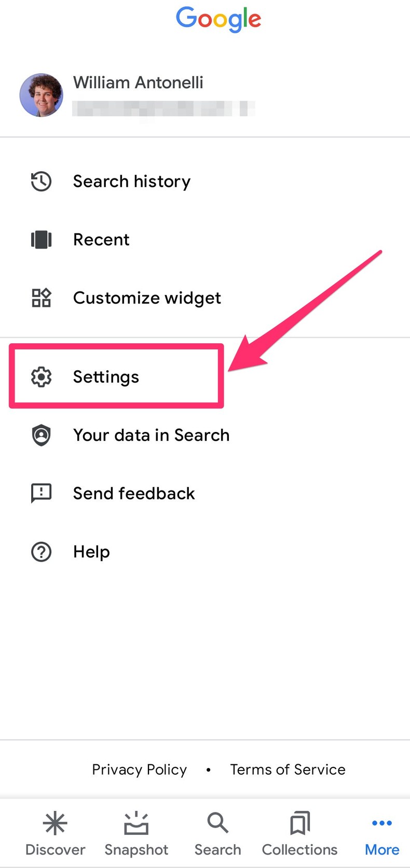Tap the Help question mark icon
This screenshot has width=410, height=868.
pyautogui.click(x=41, y=552)
